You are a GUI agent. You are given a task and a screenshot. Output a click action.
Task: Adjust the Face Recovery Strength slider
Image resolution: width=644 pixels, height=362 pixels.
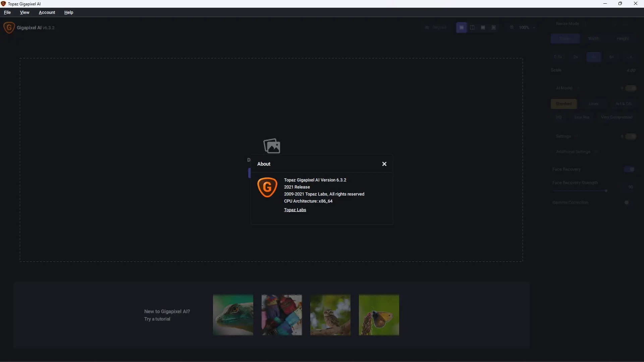(606, 191)
